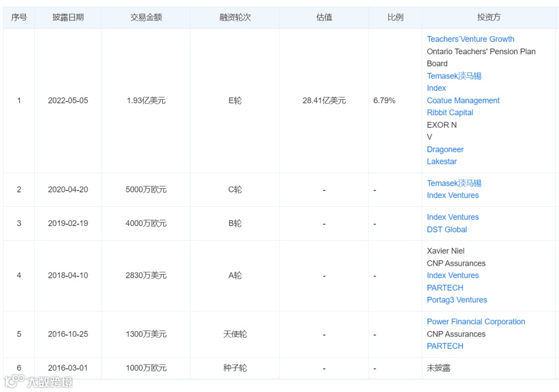The image size is (559, 392).
Task: Select the ratio 6.79%
Action: pyautogui.click(x=384, y=101)
